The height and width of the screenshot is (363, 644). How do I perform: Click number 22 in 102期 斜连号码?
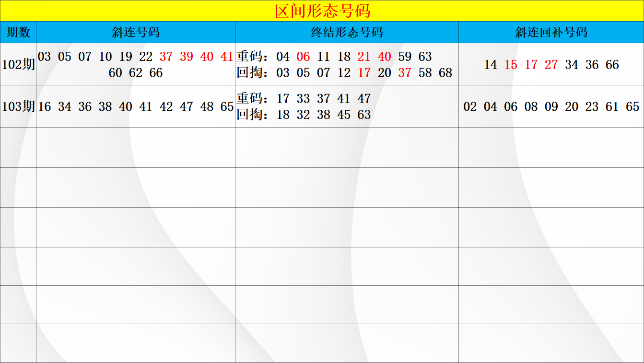(146, 57)
